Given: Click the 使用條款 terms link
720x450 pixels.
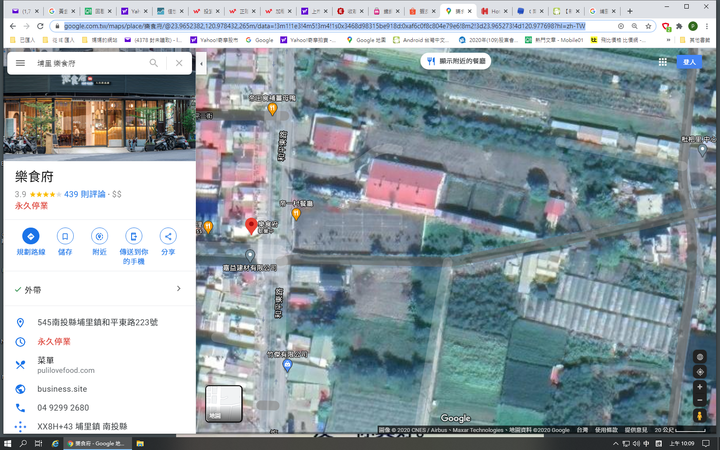Looking at the screenshot, I should tap(606, 430).
